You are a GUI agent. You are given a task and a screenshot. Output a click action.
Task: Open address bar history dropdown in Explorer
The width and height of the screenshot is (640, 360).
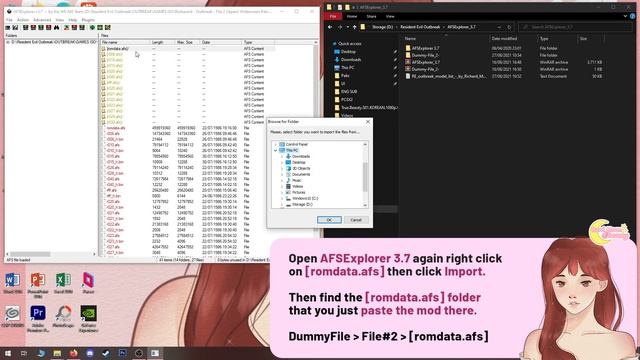pyautogui.click(x=499, y=27)
